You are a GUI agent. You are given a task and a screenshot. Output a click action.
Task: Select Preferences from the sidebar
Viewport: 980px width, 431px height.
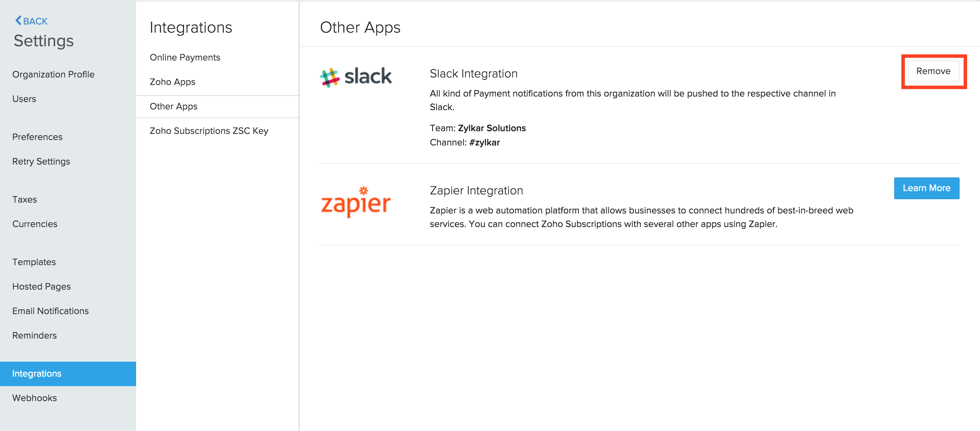point(37,137)
